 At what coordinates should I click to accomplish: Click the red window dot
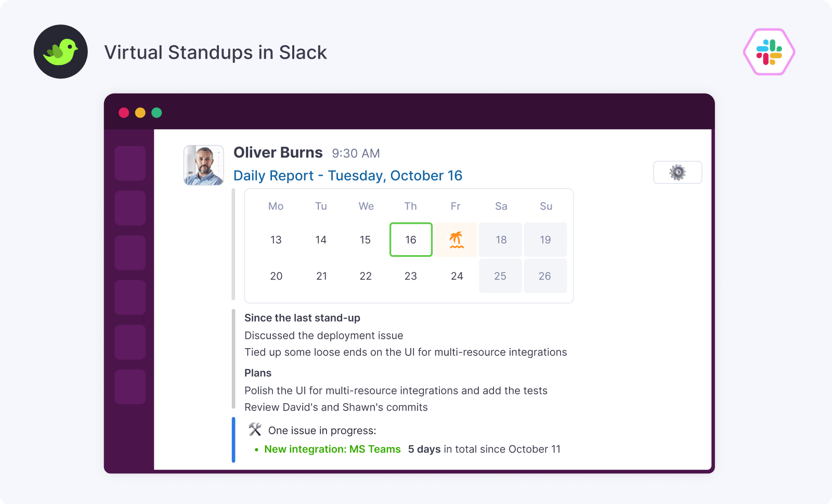pos(124,113)
